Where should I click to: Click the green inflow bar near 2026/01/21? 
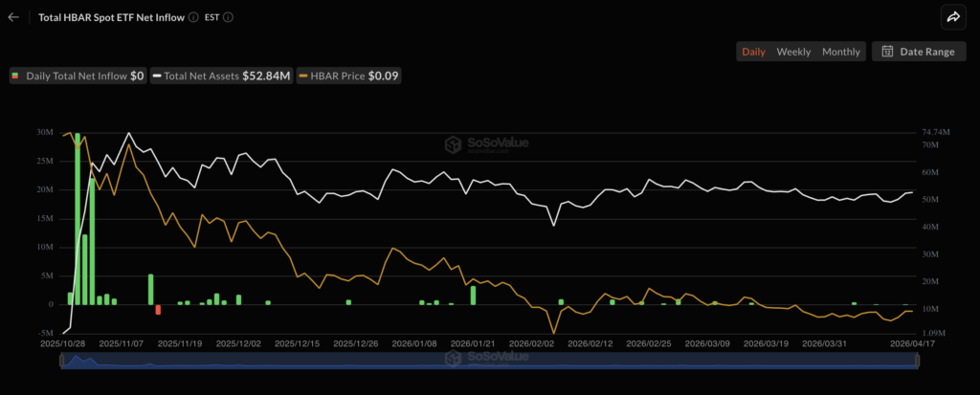(473, 295)
